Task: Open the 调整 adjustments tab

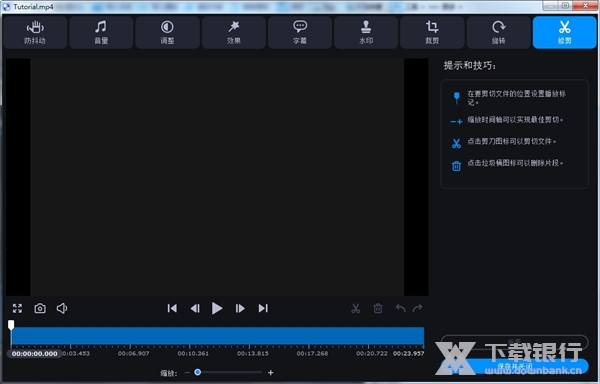Action: (x=167, y=33)
